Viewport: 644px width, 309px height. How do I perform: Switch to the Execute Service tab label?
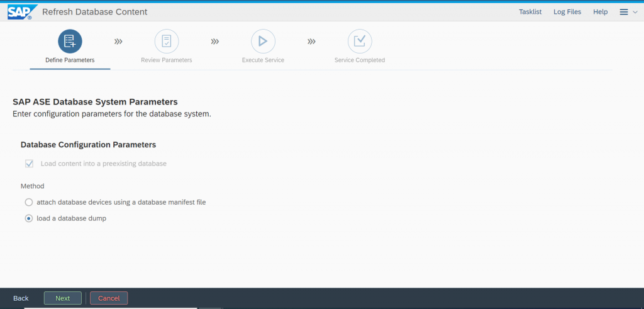tap(263, 60)
